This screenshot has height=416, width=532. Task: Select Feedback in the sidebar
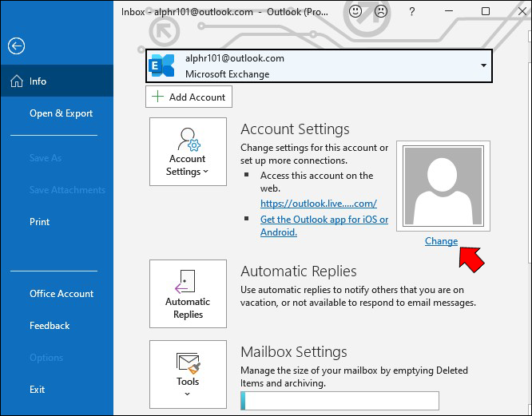point(50,326)
